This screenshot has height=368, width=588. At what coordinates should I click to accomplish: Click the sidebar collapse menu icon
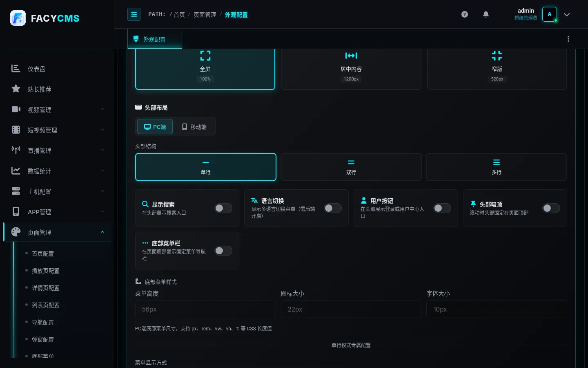coord(134,14)
